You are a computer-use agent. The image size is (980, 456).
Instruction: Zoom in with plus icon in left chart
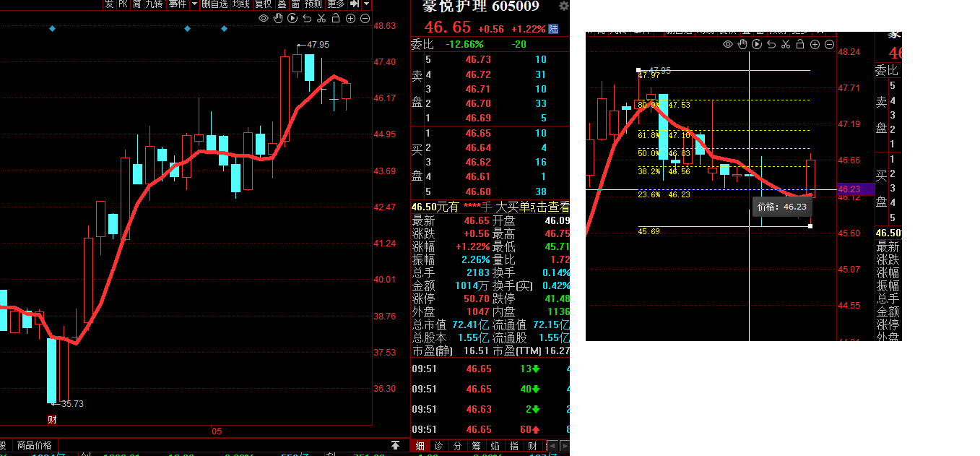(x=351, y=18)
